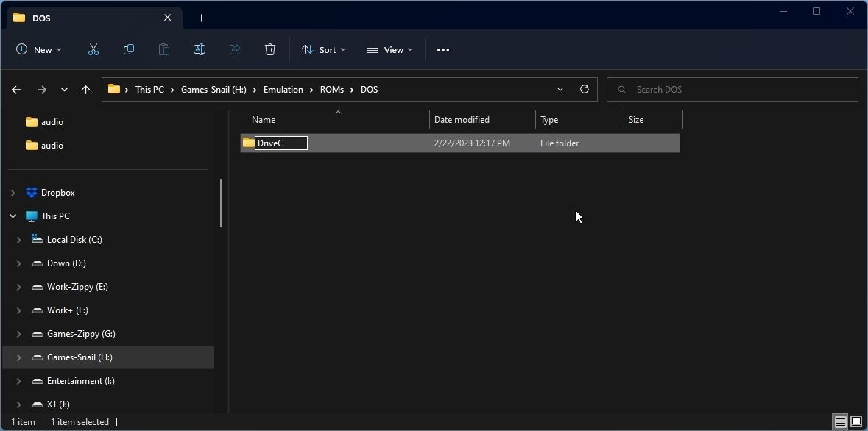868x431 pixels.
Task: Switch to details view layout toggle
Action: [840, 421]
